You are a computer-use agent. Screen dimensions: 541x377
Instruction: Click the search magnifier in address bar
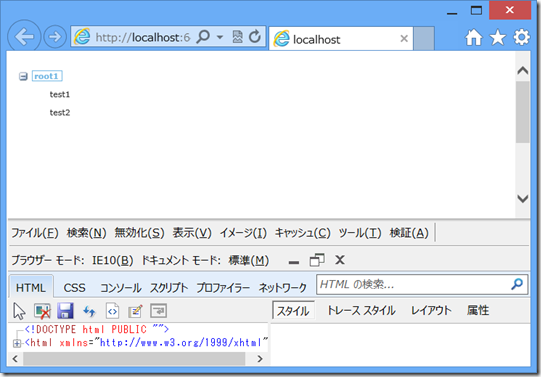click(x=203, y=36)
